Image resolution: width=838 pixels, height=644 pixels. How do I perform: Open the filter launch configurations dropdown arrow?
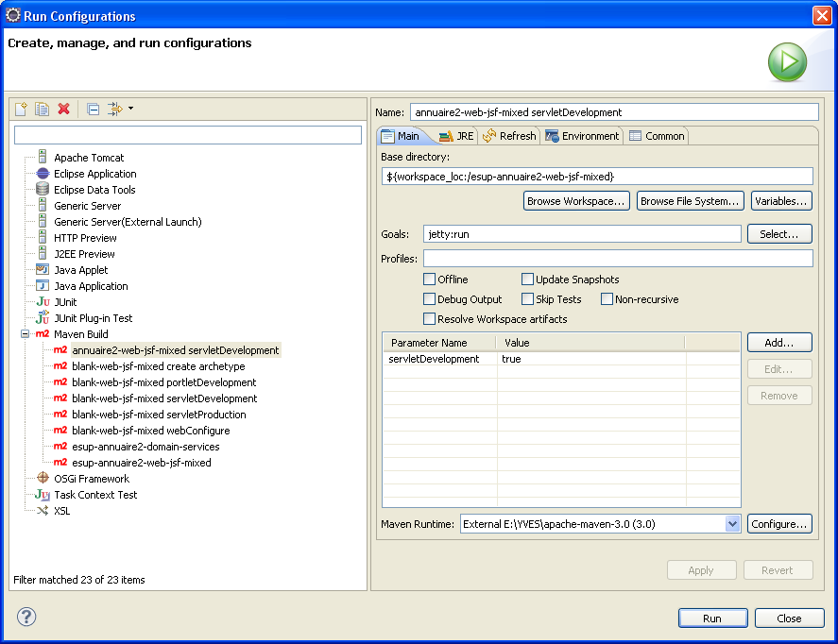point(130,109)
